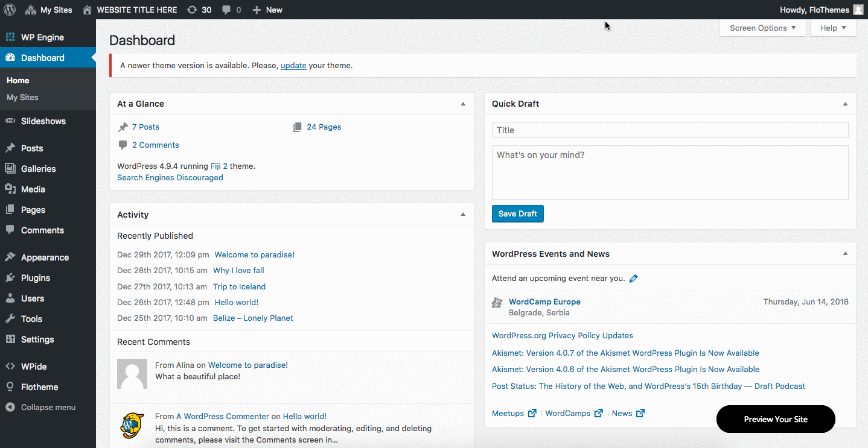Click the Slideshows sidebar icon
This screenshot has height=448, width=868.
(x=10, y=121)
